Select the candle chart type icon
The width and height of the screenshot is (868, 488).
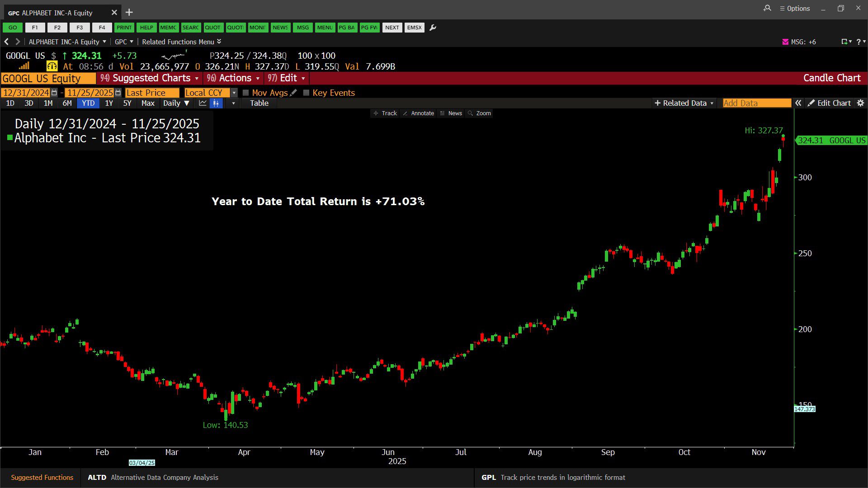(216, 103)
